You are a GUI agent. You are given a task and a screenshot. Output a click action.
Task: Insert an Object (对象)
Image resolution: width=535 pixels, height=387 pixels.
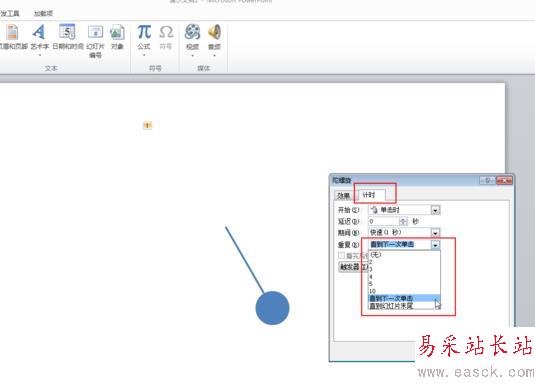tap(117, 37)
